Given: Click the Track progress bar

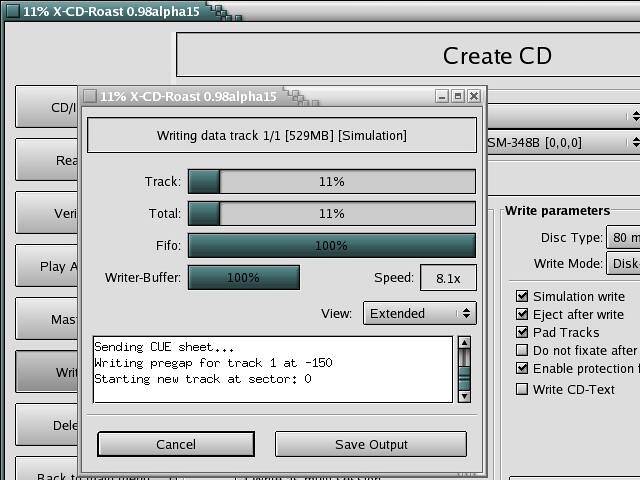Looking at the screenshot, I should [x=332, y=181].
